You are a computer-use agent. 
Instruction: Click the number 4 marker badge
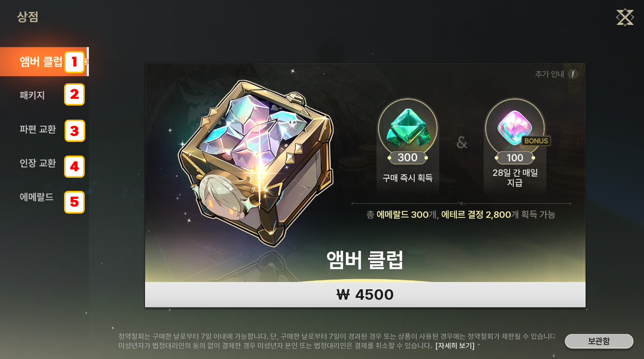click(74, 167)
